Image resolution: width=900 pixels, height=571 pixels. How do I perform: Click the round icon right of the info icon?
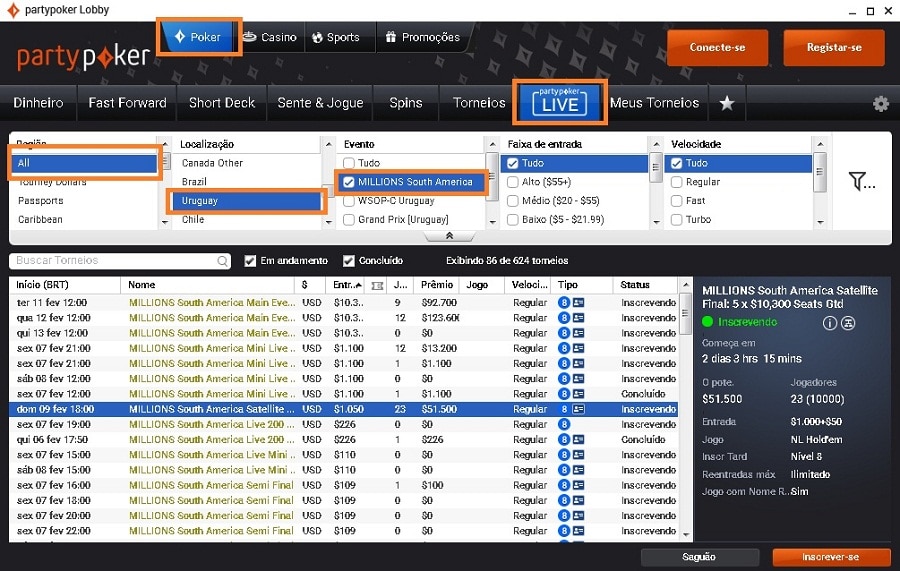(848, 323)
